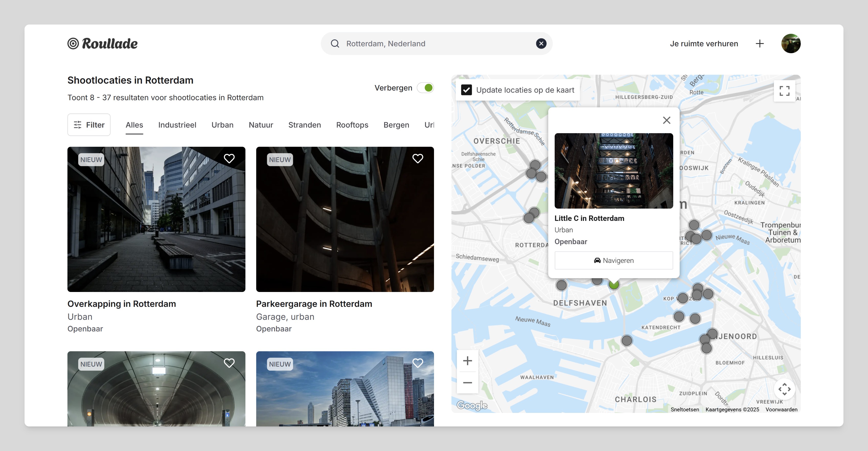
Task: Zoom out on the map
Action: [467, 382]
